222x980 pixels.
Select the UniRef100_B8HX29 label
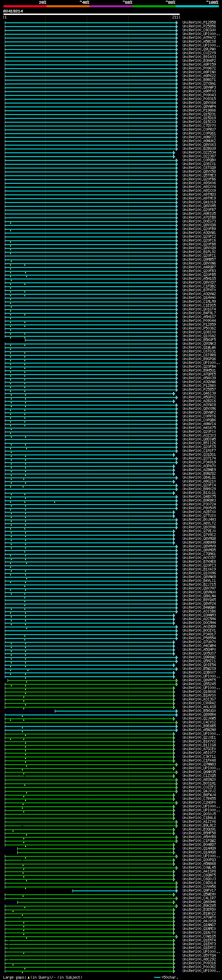coord(199,489)
